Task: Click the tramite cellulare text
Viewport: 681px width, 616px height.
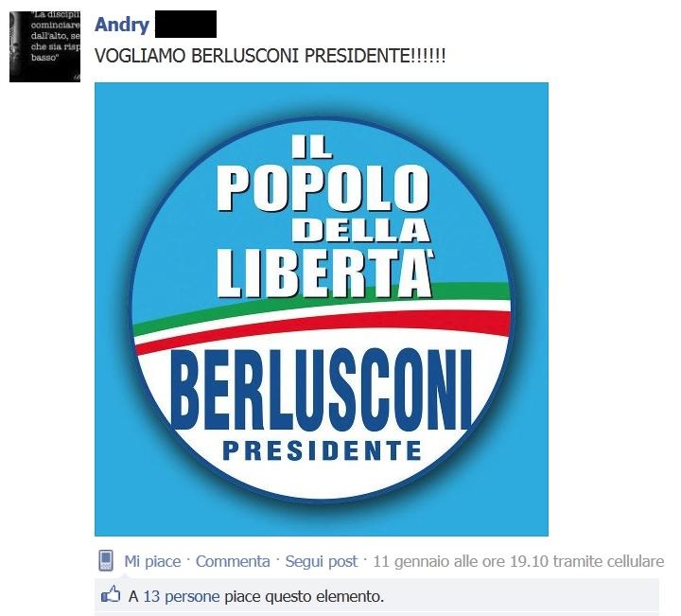Action: click(609, 561)
